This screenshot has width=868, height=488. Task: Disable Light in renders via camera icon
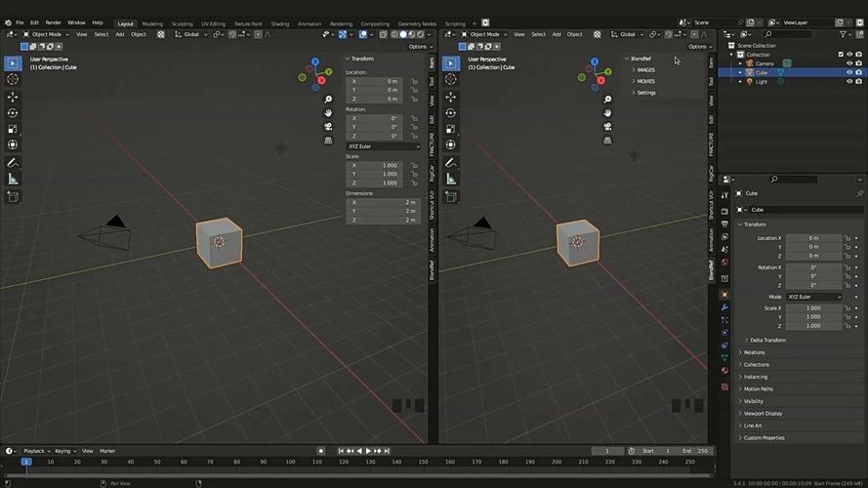click(x=858, y=81)
